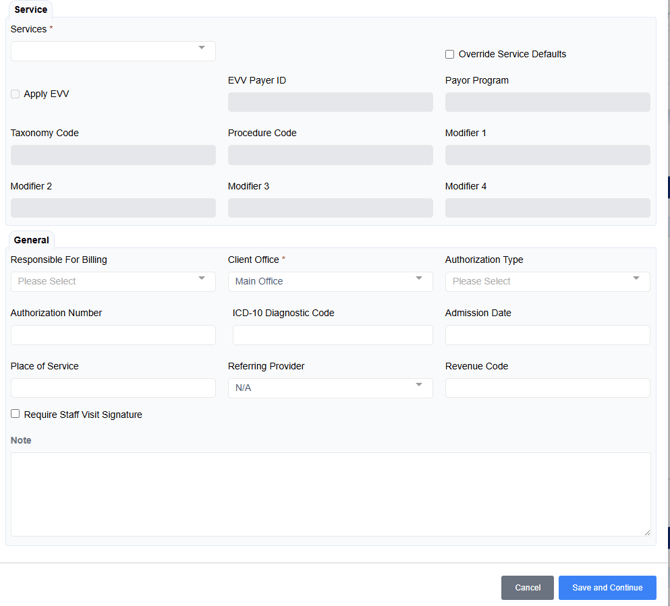
Task: Click the Revenue Code field
Action: click(x=547, y=387)
